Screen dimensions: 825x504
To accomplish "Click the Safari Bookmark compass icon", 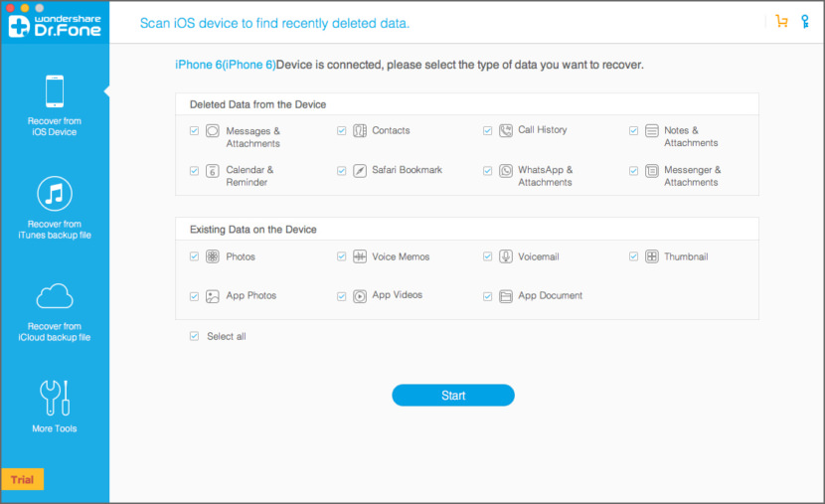I will coord(360,171).
